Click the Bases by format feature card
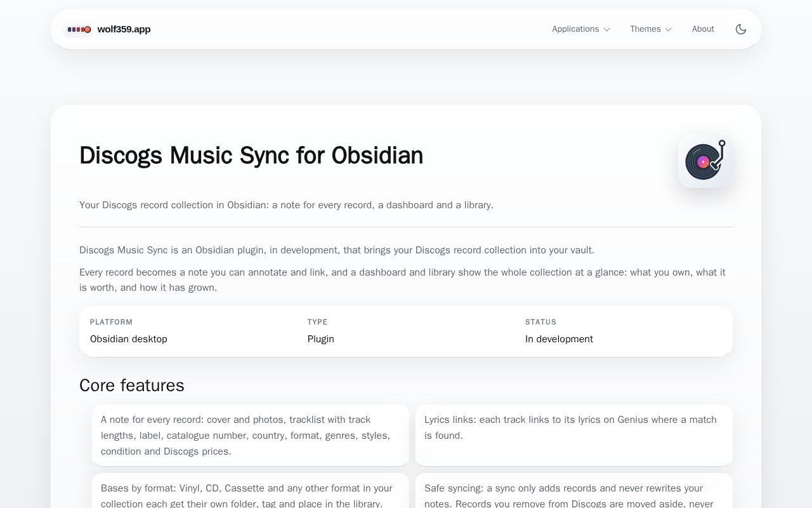This screenshot has width=812, height=508. tap(251, 491)
